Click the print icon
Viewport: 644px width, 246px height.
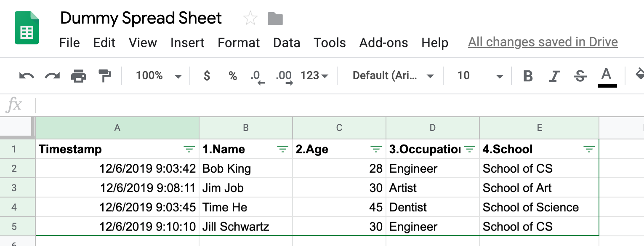pyautogui.click(x=78, y=76)
